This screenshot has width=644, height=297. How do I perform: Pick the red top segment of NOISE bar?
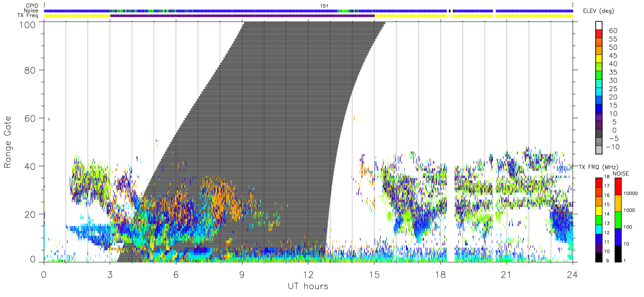click(x=617, y=186)
